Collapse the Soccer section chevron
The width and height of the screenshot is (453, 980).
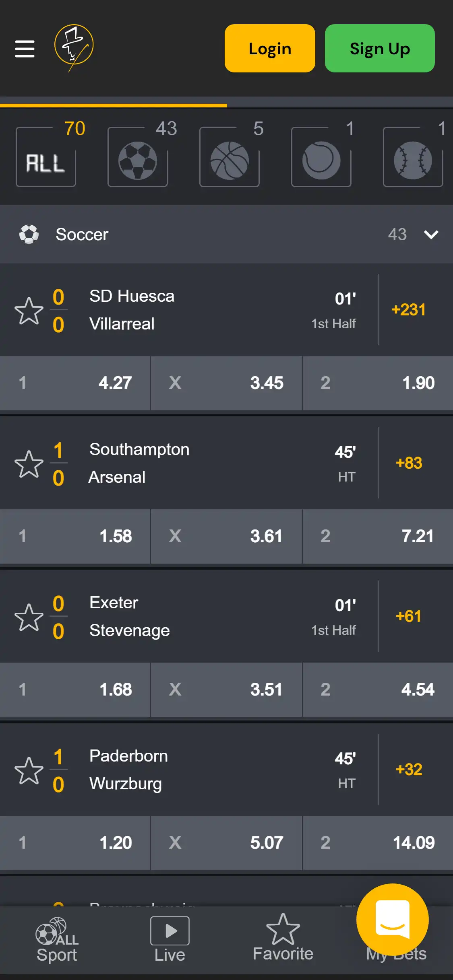[431, 235]
